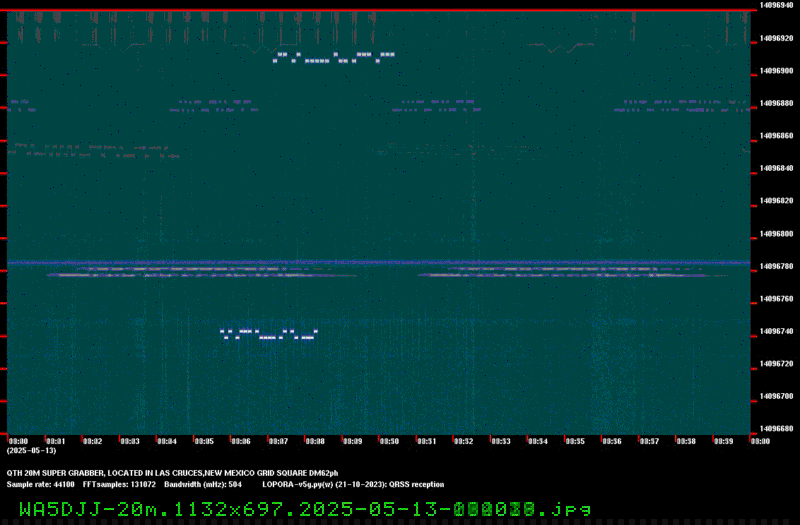Click the LOPORA-v5g.py QRSS reception text
Viewport: 800px width, 525px height.
pyautogui.click(x=353, y=485)
